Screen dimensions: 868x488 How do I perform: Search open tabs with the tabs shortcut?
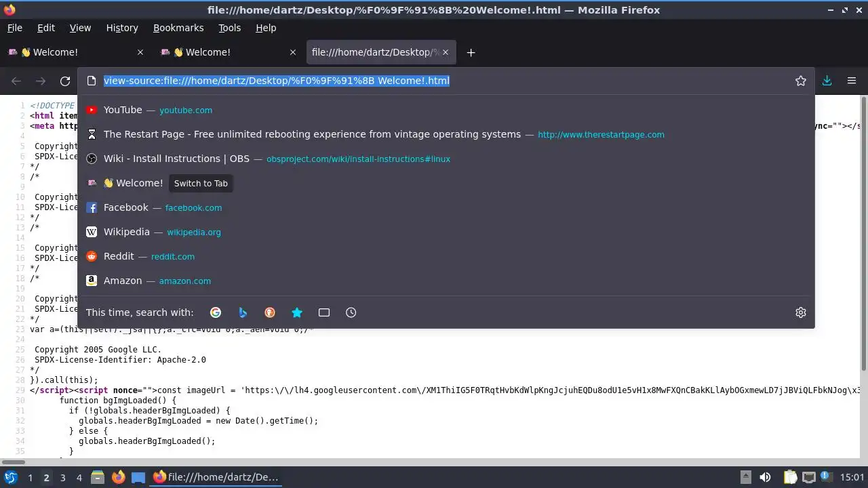(x=324, y=312)
